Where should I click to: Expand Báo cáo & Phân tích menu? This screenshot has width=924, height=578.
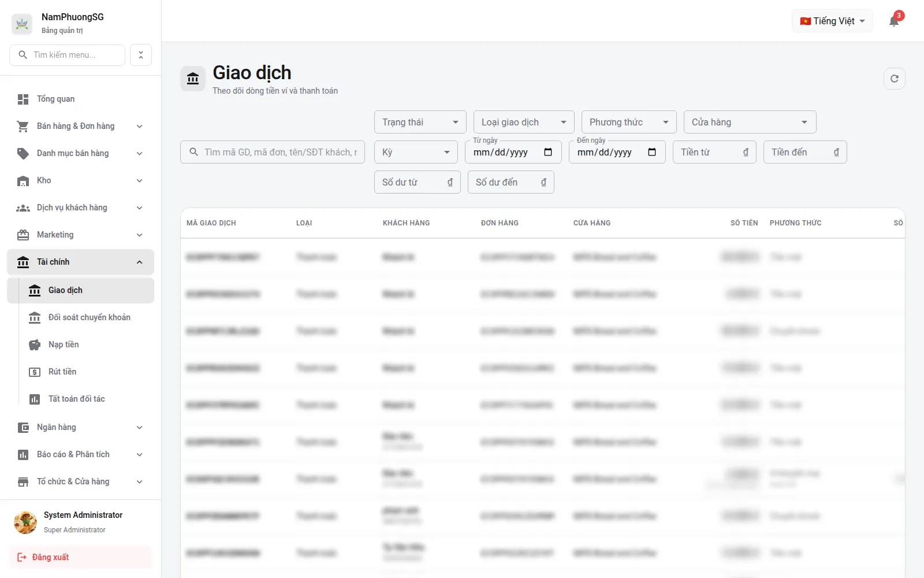[x=80, y=454]
